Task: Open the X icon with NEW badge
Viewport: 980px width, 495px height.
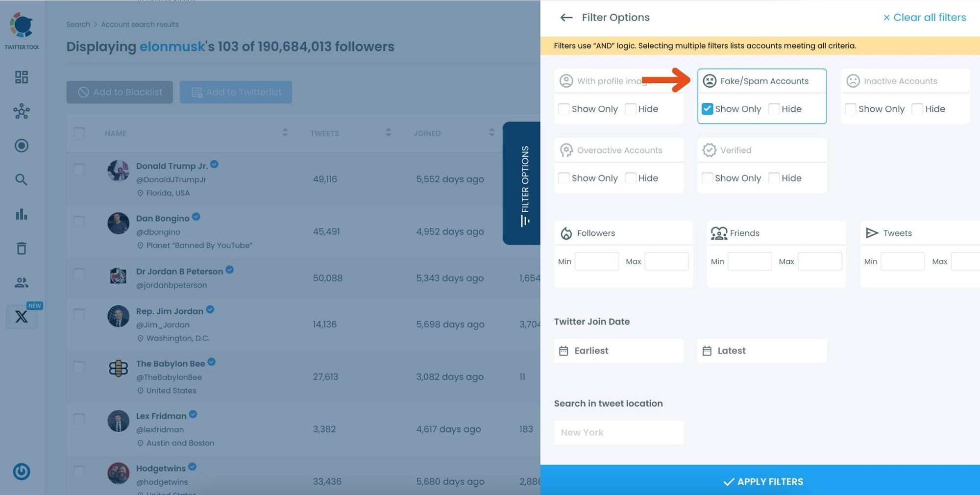Action: [x=22, y=317]
